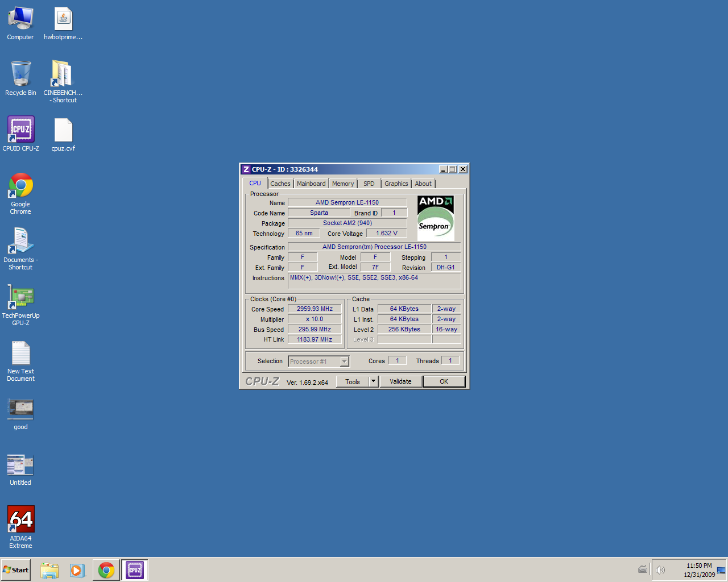Click the Code Name value 'Sparta'
This screenshot has height=582, width=728.
pos(318,213)
